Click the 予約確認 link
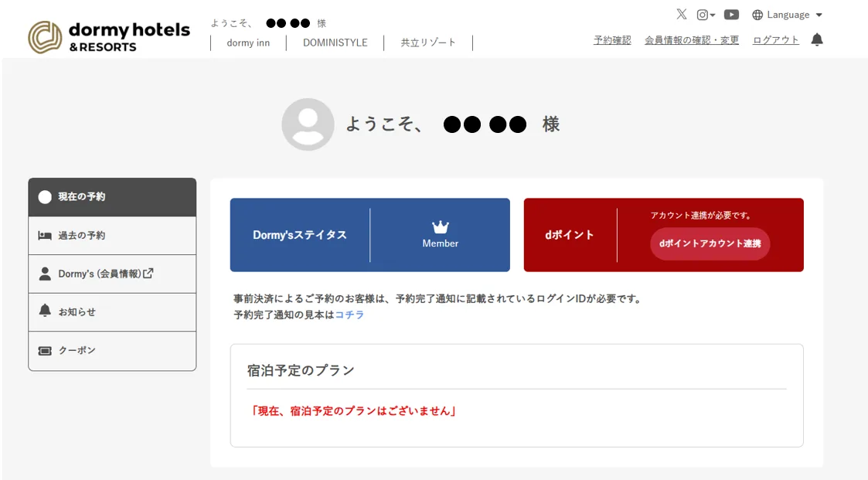The height and width of the screenshot is (480, 868). click(612, 40)
